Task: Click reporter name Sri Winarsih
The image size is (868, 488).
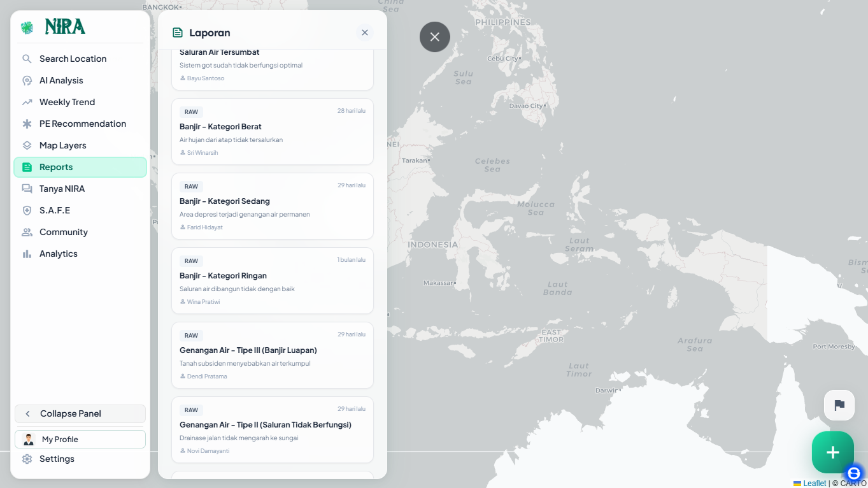Action: [x=203, y=153]
